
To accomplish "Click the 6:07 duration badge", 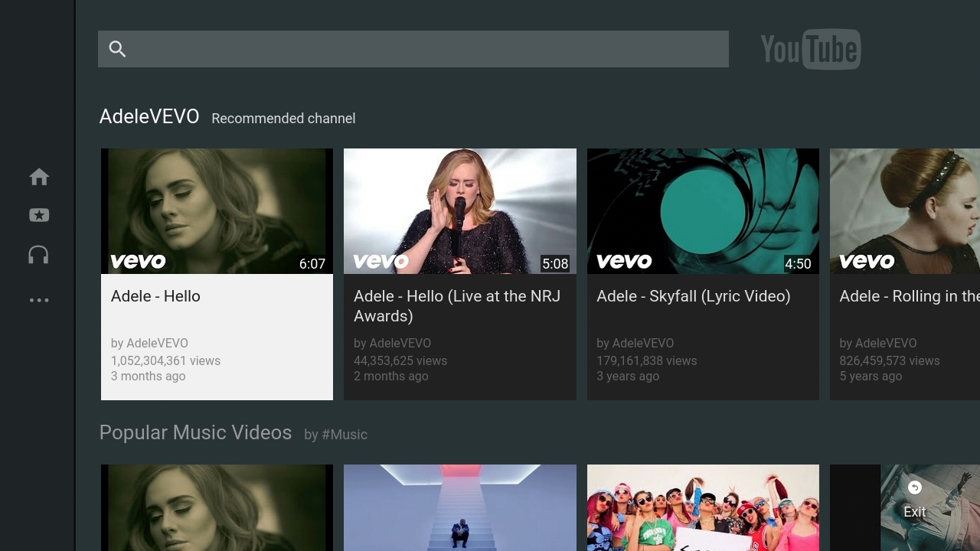I will pos(312,264).
